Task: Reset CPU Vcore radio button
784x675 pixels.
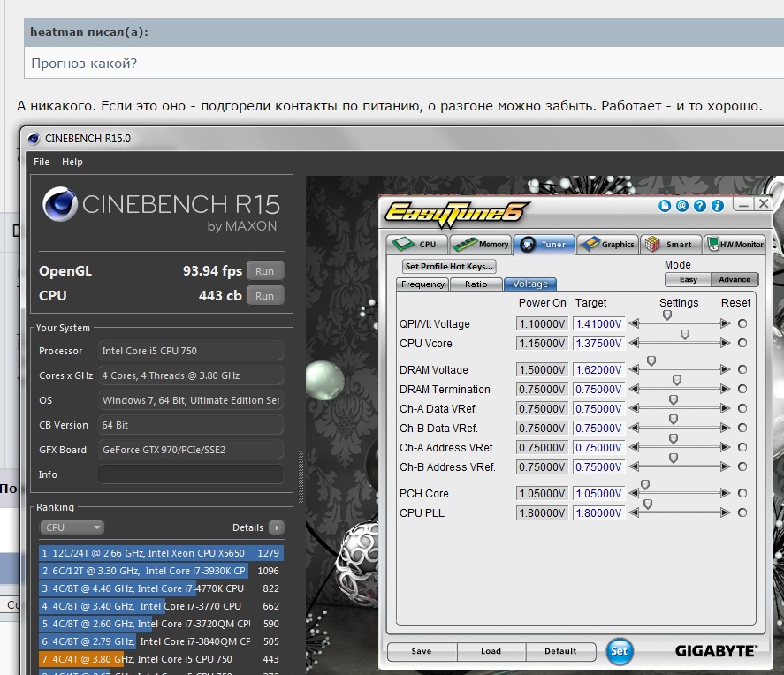Action: [742, 344]
